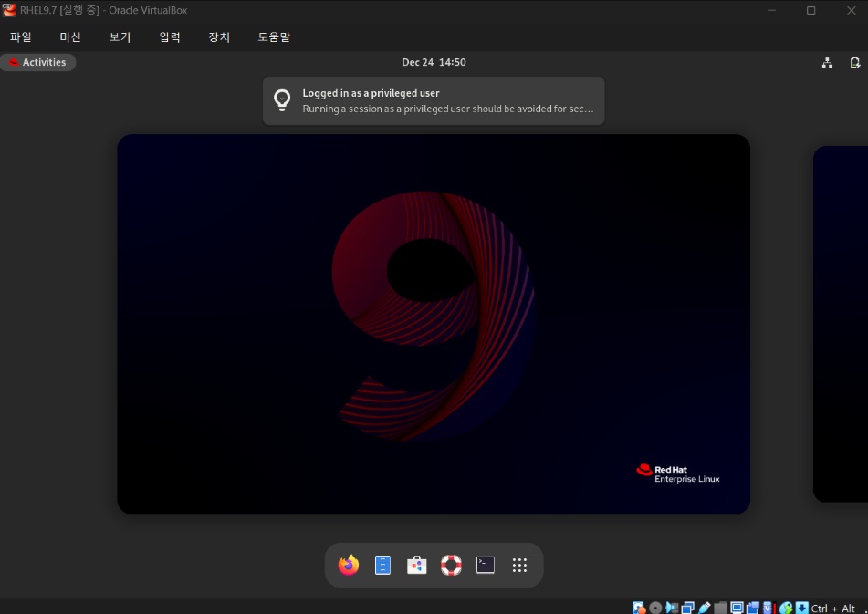
Task: Open the 보기 menu
Action: pyautogui.click(x=120, y=37)
